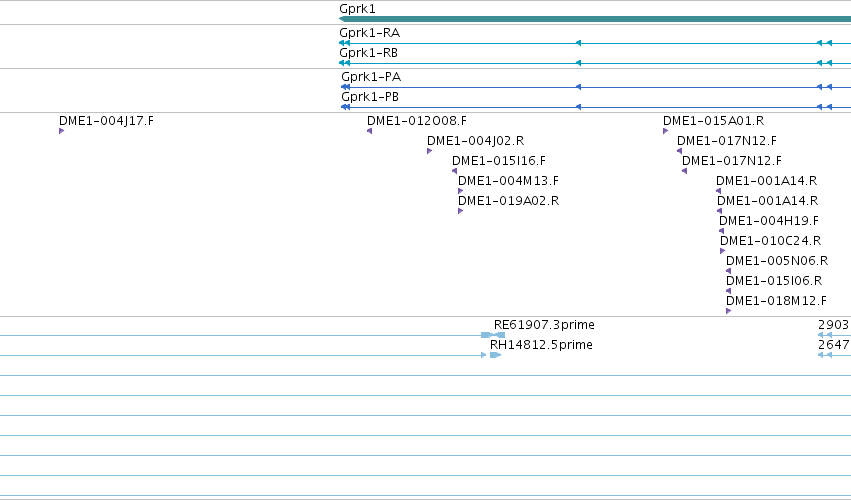Click the DME1-015A01.R label
Screen dimensions: 851x500
pyautogui.click(x=714, y=121)
